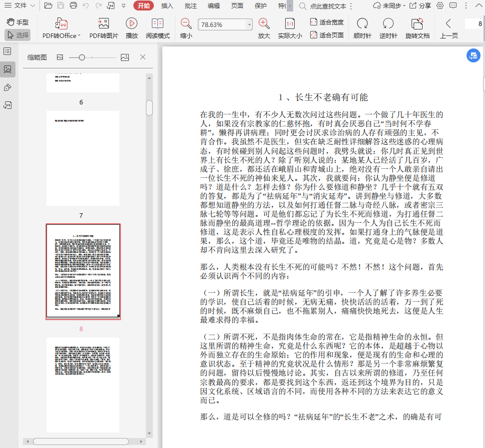The height and width of the screenshot is (448, 485).
Task: Open the signature pen sidebar panel
Action: (x=7, y=87)
